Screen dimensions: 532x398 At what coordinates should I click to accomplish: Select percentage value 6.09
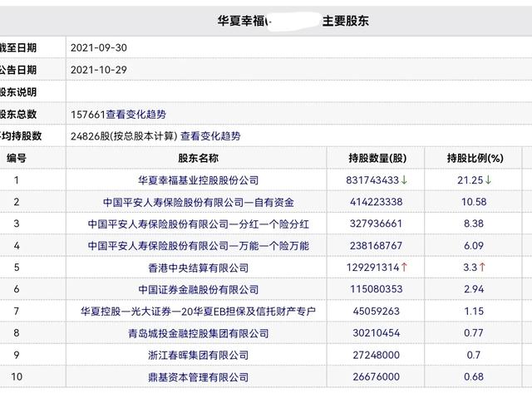click(x=474, y=246)
